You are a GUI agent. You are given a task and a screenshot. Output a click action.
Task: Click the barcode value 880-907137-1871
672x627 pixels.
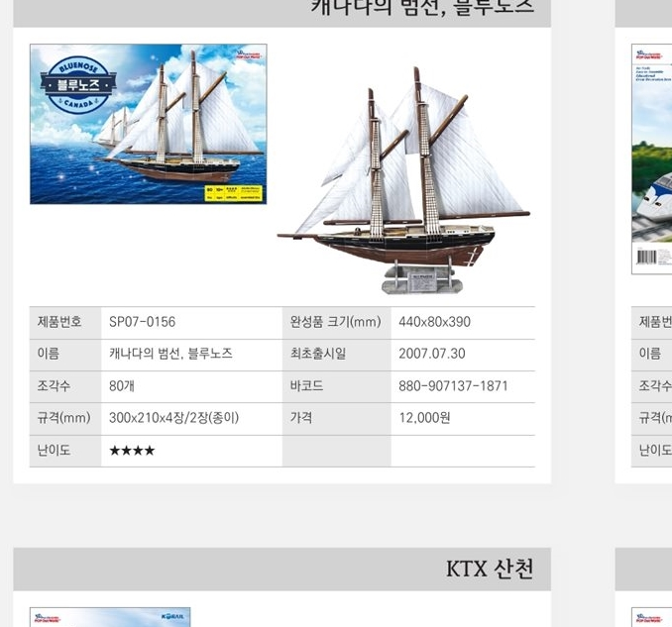(453, 386)
